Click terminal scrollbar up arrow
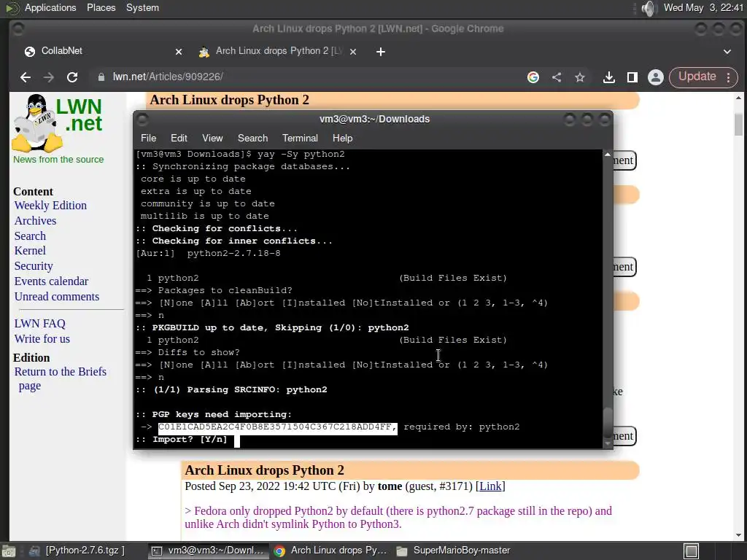 [607, 155]
